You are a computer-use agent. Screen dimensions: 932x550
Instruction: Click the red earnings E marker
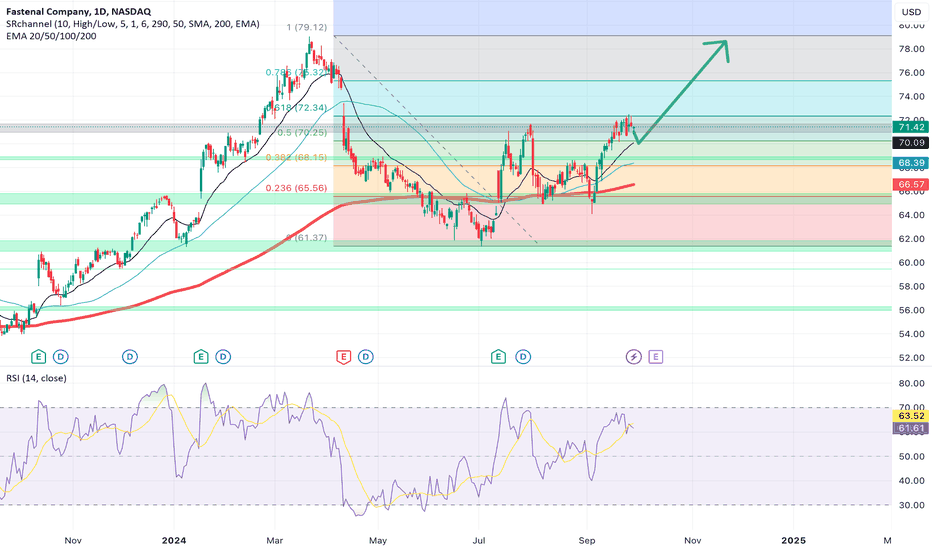[343, 357]
